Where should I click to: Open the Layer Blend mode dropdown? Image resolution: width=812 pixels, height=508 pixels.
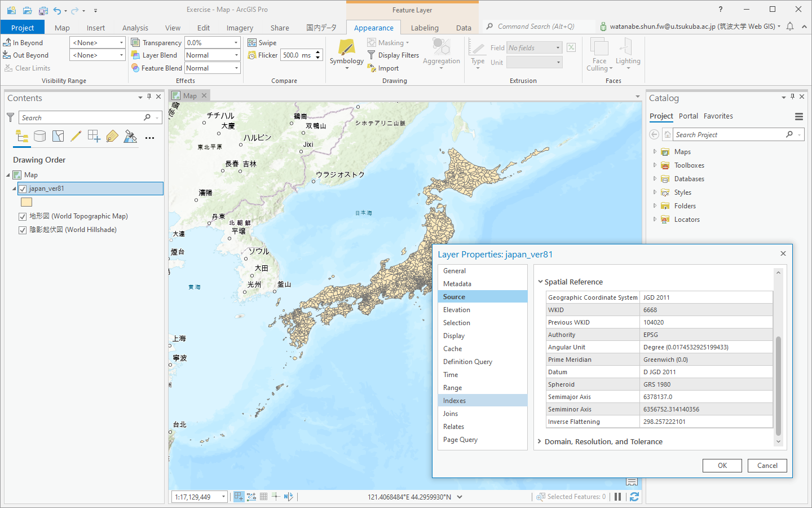tap(236, 55)
